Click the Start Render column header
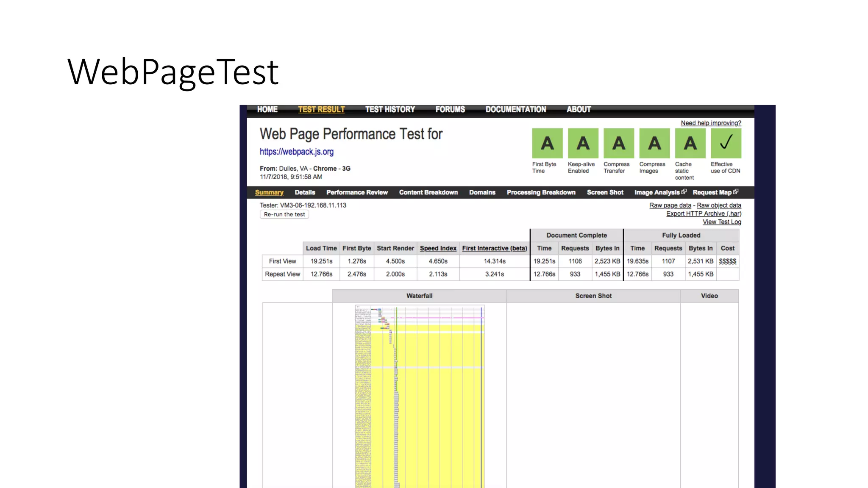Screen dimensions: 868x488 [x=395, y=248]
